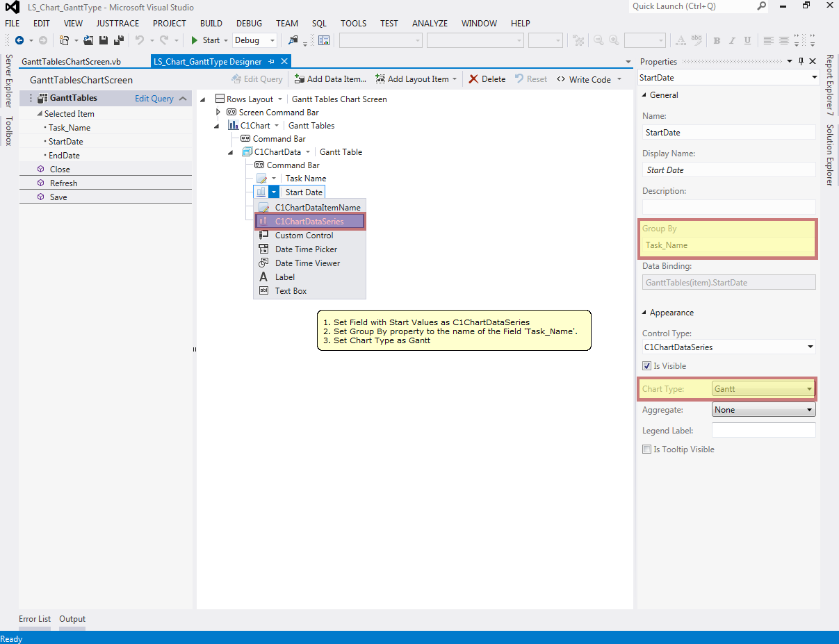839x644 pixels.
Task: Click the Undo toolbar icon
Action: pyautogui.click(x=140, y=40)
